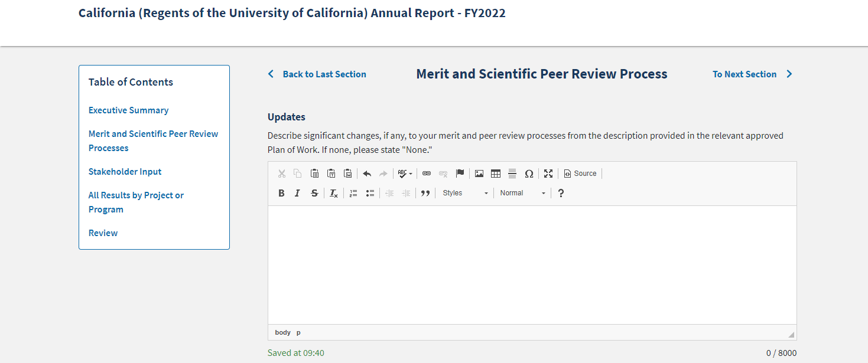
Task: Insert a special character with Omega icon
Action: click(529, 174)
